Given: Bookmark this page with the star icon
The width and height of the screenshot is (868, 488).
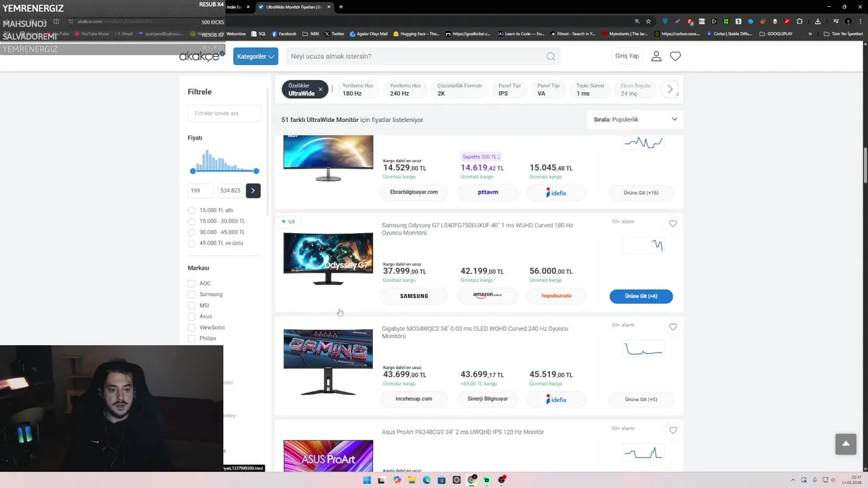Looking at the screenshot, I should [x=648, y=21].
